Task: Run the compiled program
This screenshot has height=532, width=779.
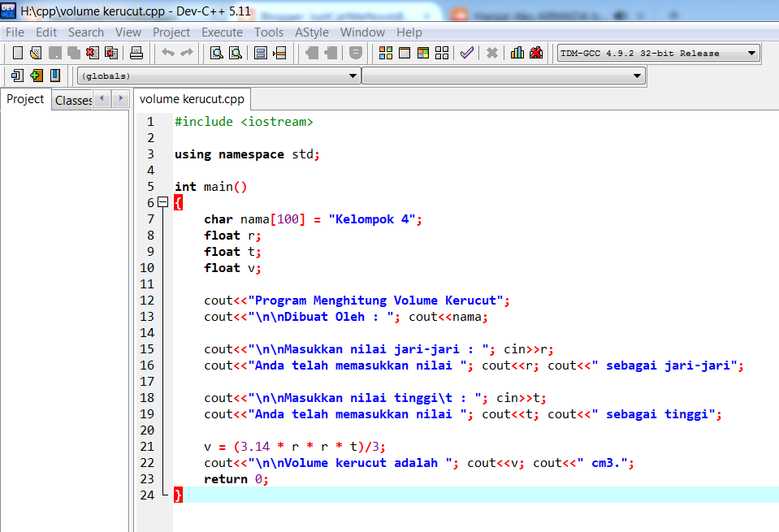Action: click(405, 53)
